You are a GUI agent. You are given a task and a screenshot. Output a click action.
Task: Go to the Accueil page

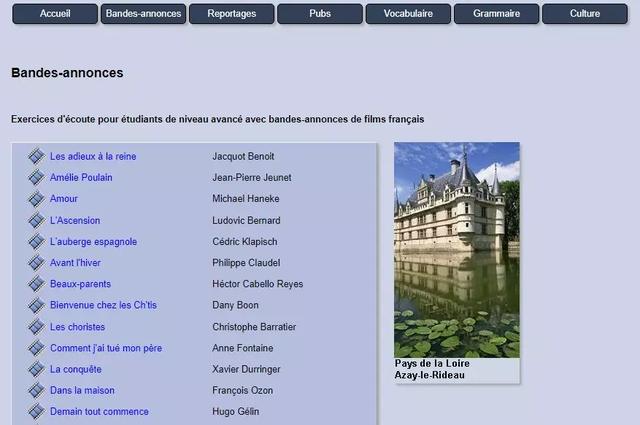click(x=55, y=14)
